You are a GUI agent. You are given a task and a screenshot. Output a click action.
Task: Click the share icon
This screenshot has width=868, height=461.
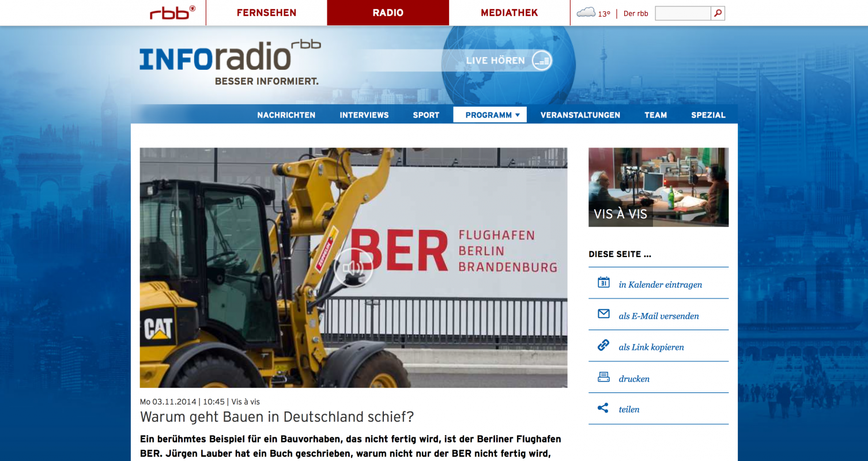pyautogui.click(x=603, y=408)
